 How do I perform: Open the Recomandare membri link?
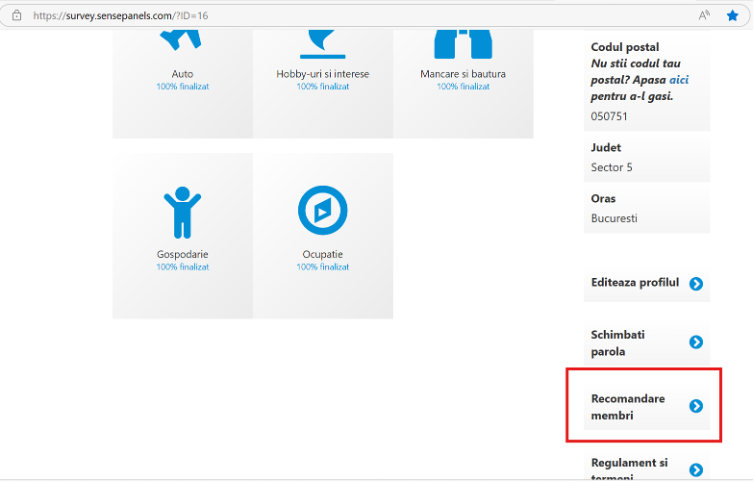coord(628,406)
